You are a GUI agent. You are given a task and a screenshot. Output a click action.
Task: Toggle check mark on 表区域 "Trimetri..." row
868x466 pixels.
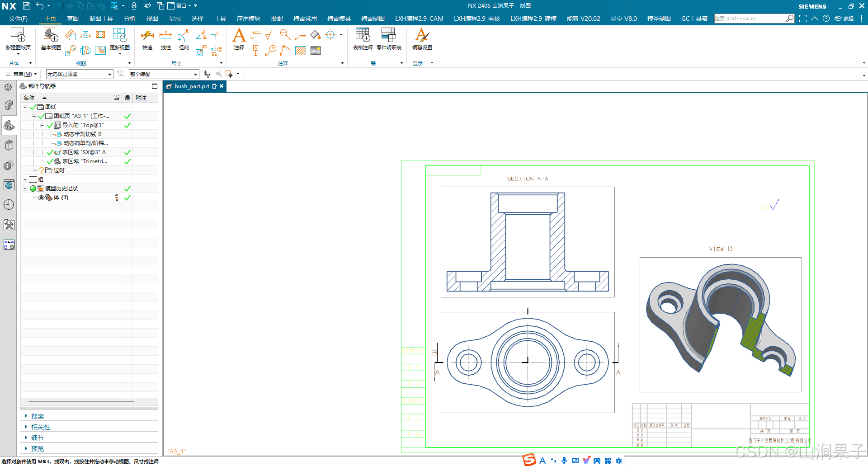pos(50,161)
